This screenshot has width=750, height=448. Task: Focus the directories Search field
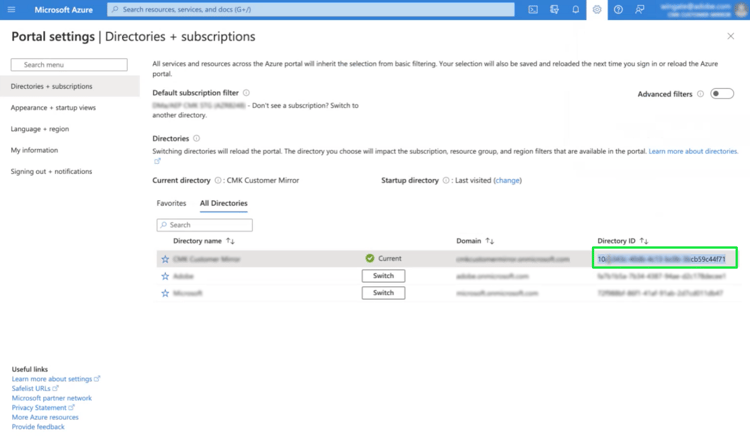(x=204, y=225)
